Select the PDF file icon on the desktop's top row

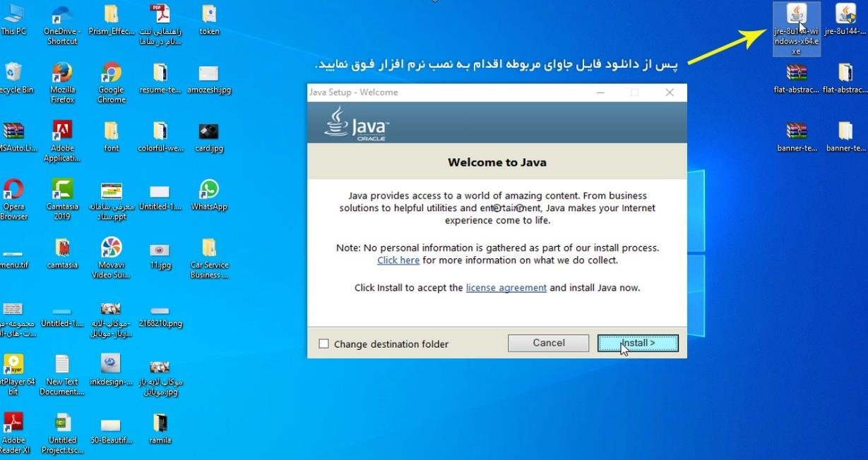(x=160, y=24)
